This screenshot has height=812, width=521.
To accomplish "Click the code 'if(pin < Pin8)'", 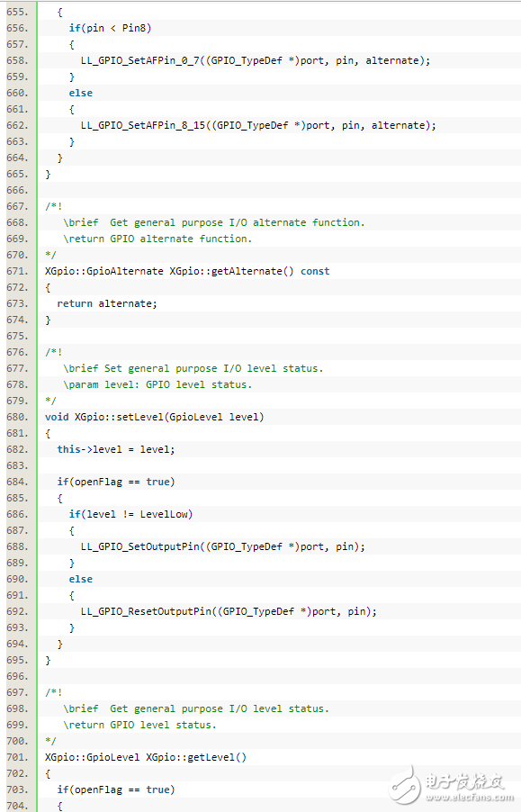I will pyautogui.click(x=110, y=28).
